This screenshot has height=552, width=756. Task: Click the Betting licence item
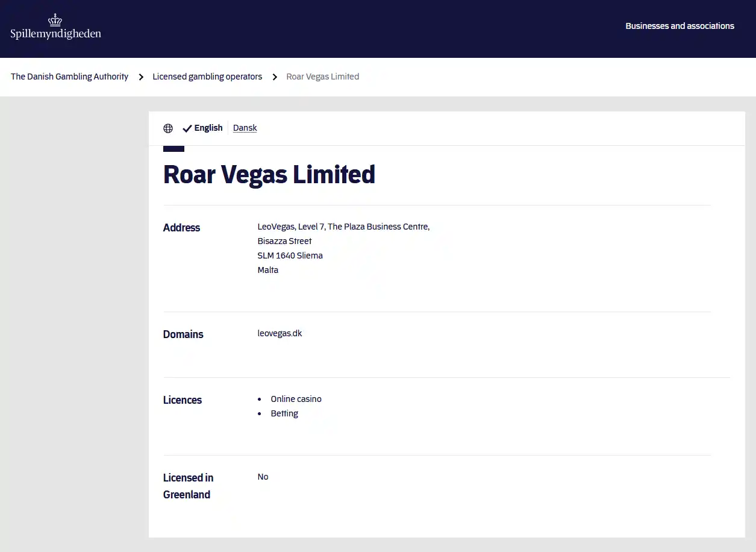pyautogui.click(x=284, y=413)
